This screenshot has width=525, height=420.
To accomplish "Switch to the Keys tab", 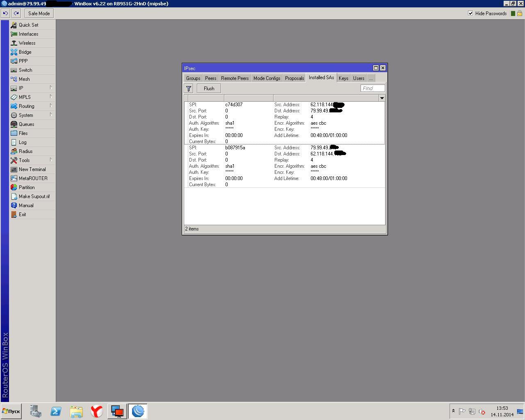I will (x=344, y=78).
